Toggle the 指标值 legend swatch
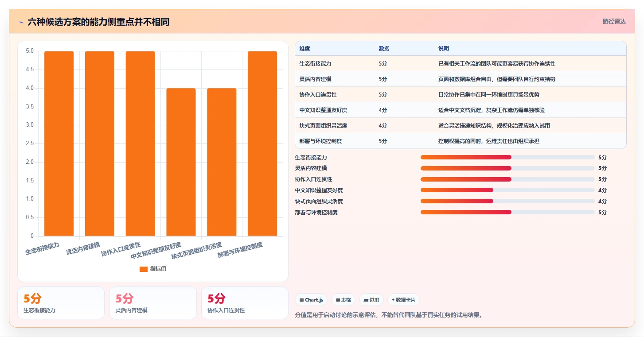The image size is (644, 337). coord(143,269)
